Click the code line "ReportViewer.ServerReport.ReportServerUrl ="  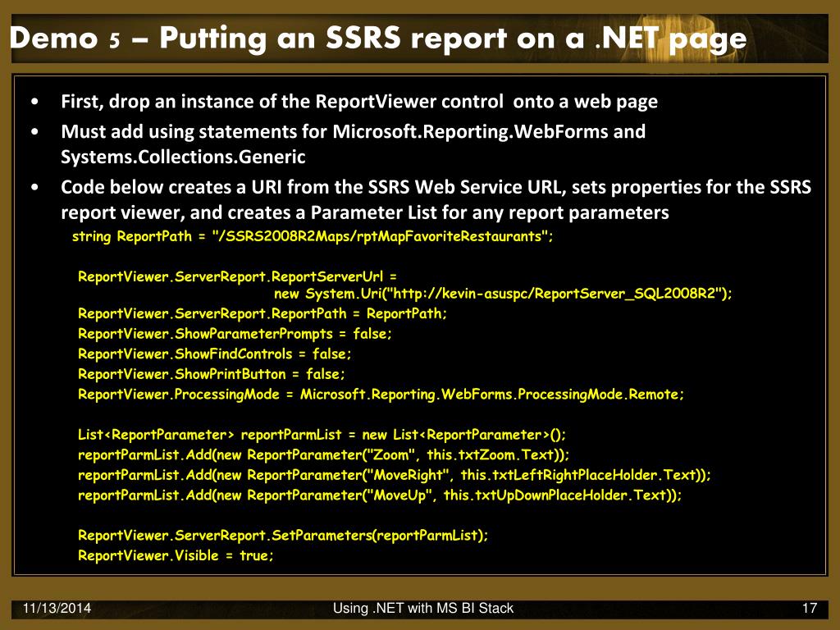pyautogui.click(x=237, y=276)
